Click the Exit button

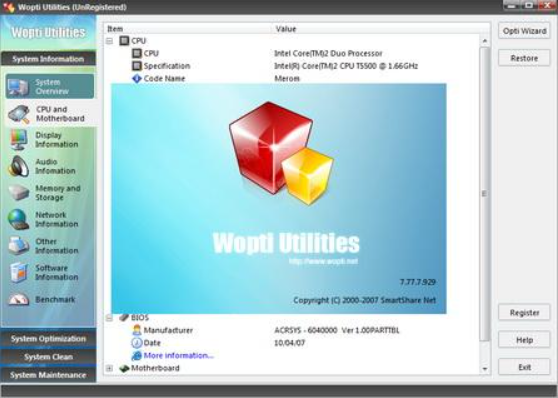524,367
